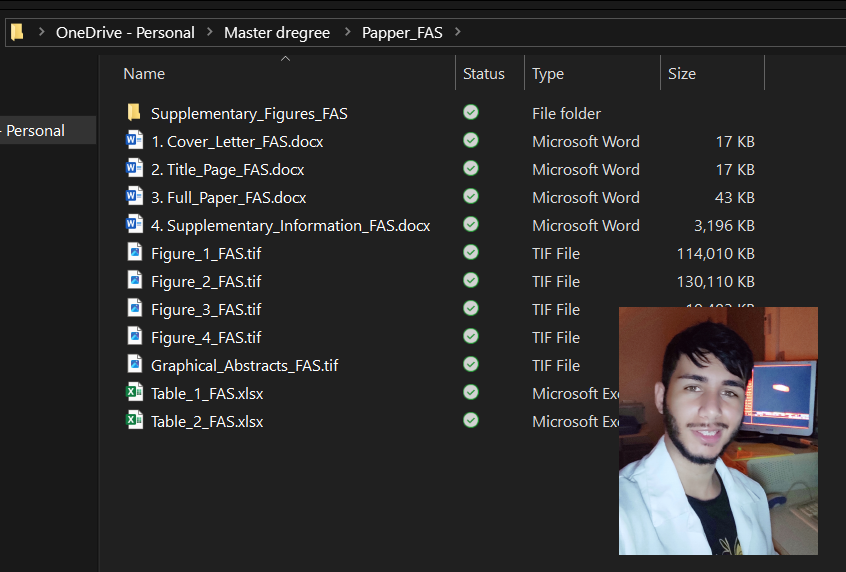
Task: Click the Excel icon of Table_2_FAS.xlsx
Action: [134, 420]
